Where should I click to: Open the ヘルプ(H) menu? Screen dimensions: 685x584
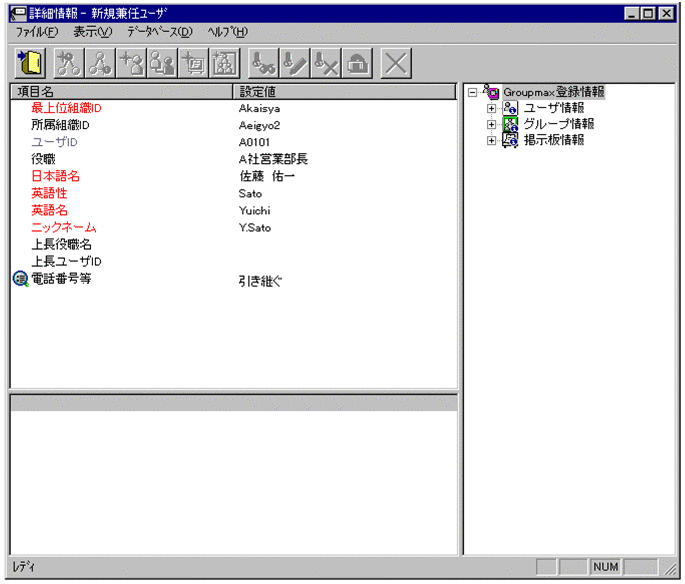(x=227, y=32)
